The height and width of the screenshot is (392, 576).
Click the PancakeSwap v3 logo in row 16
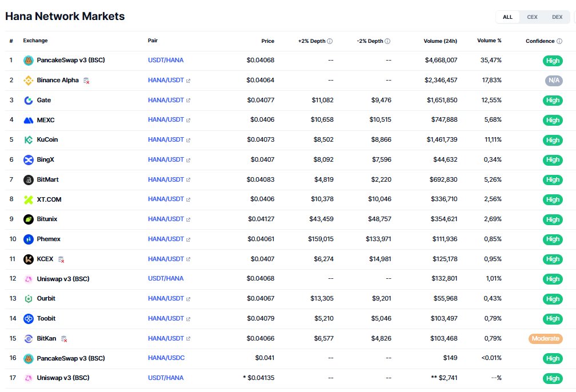click(29, 358)
